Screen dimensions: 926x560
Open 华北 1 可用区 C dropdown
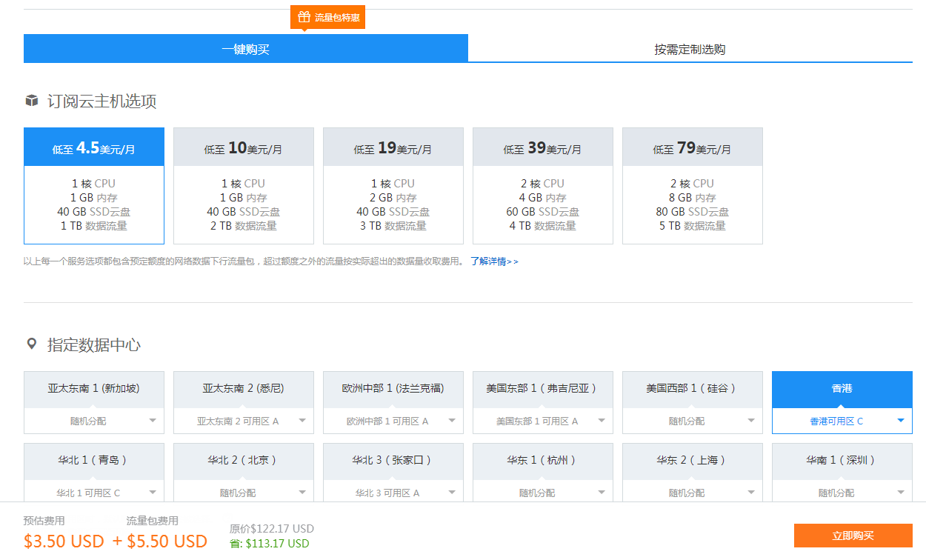point(94,492)
